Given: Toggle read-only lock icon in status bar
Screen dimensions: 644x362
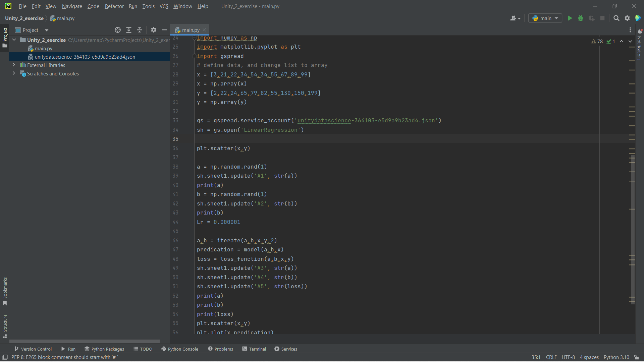Looking at the screenshot, I should [636, 357].
